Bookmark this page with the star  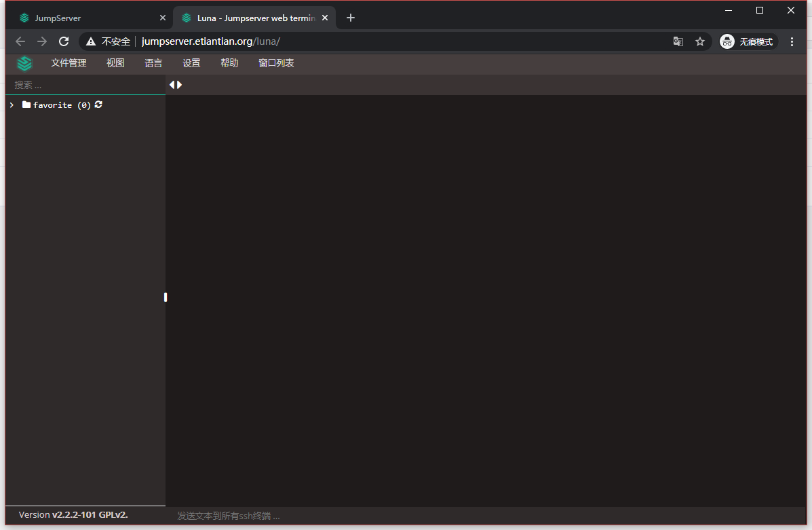[x=700, y=41]
